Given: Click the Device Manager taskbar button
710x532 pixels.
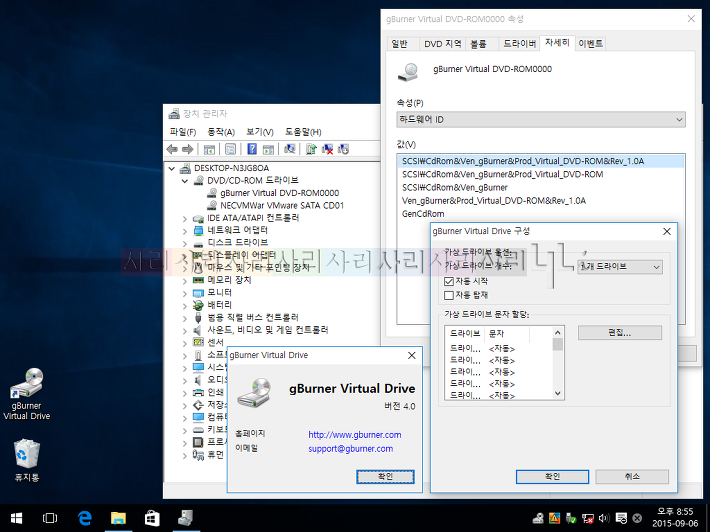Looking at the screenshot, I should (185, 518).
